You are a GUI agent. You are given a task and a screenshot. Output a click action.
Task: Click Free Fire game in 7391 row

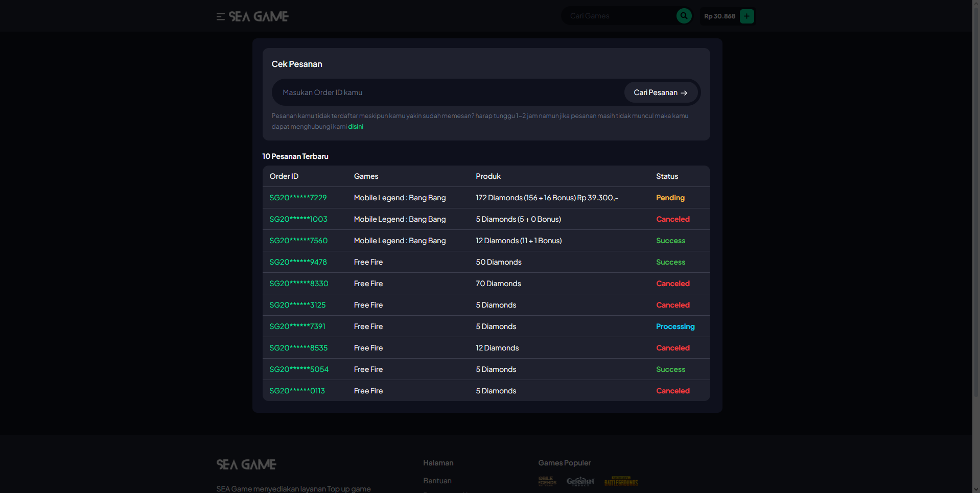[x=368, y=326]
